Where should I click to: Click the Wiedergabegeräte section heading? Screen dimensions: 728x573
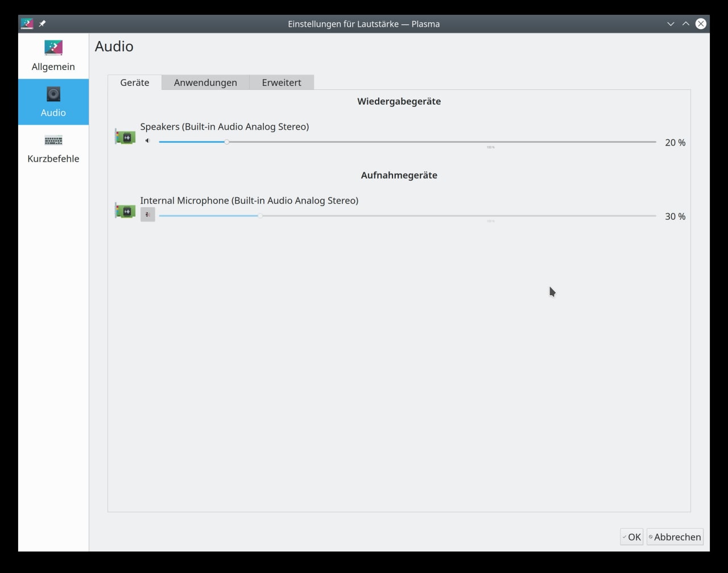pos(399,101)
